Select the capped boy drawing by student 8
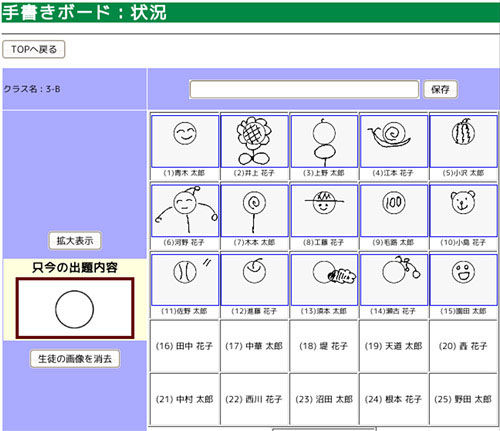Image resolution: width=500 pixels, height=431 pixels. coord(324,211)
